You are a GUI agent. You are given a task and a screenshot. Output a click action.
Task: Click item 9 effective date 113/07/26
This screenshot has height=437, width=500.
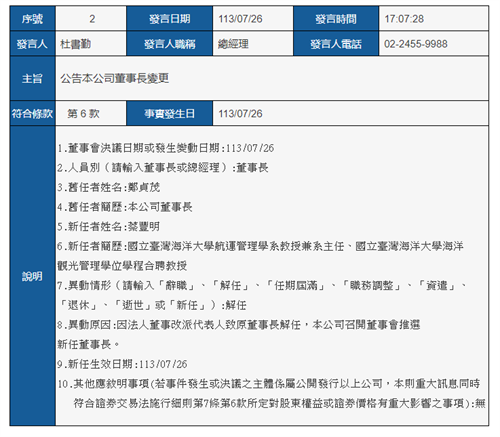pos(122,364)
